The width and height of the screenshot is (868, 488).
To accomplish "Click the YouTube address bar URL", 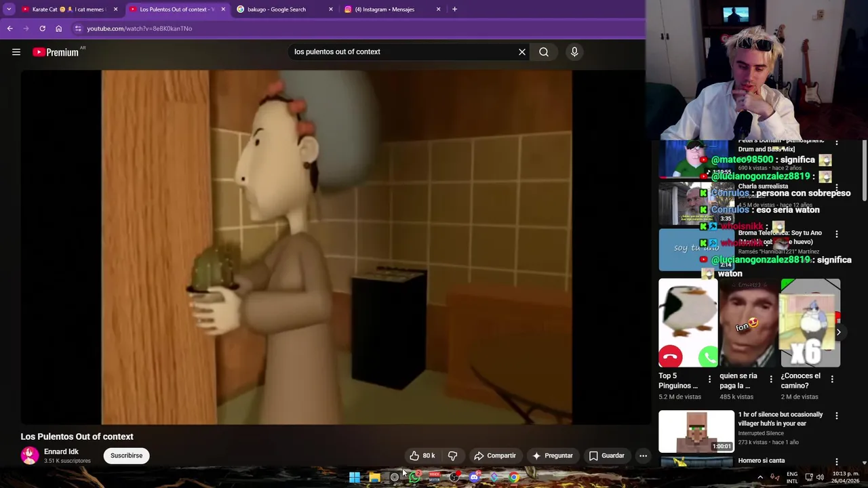I will (139, 28).
